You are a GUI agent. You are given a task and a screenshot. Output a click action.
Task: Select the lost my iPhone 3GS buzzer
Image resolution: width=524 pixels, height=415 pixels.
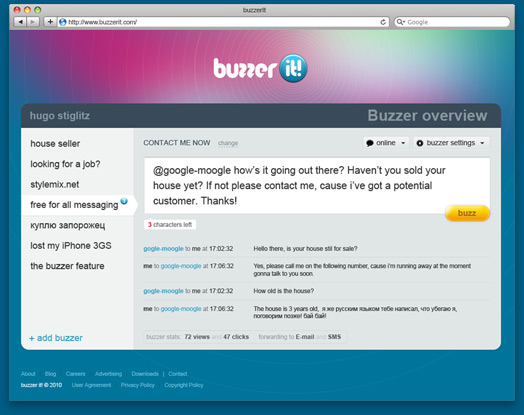[x=71, y=246]
